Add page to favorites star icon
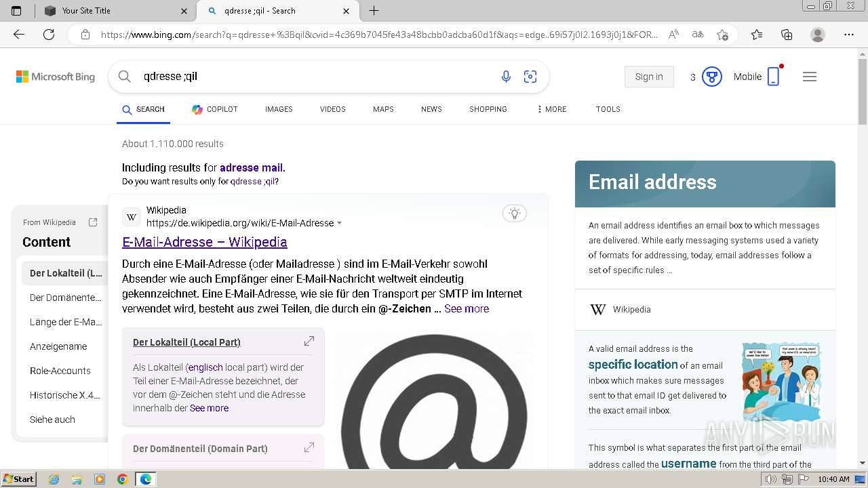 pyautogui.click(x=723, y=35)
